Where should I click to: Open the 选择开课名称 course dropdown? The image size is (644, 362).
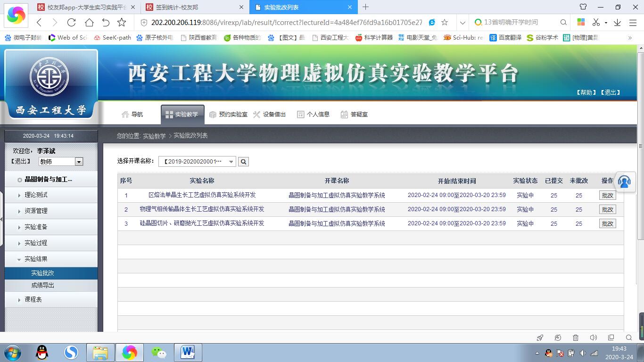(197, 162)
